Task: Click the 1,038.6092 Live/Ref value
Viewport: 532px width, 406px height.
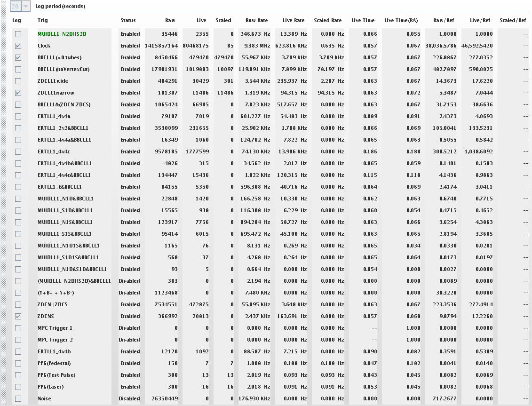Action: point(478,152)
